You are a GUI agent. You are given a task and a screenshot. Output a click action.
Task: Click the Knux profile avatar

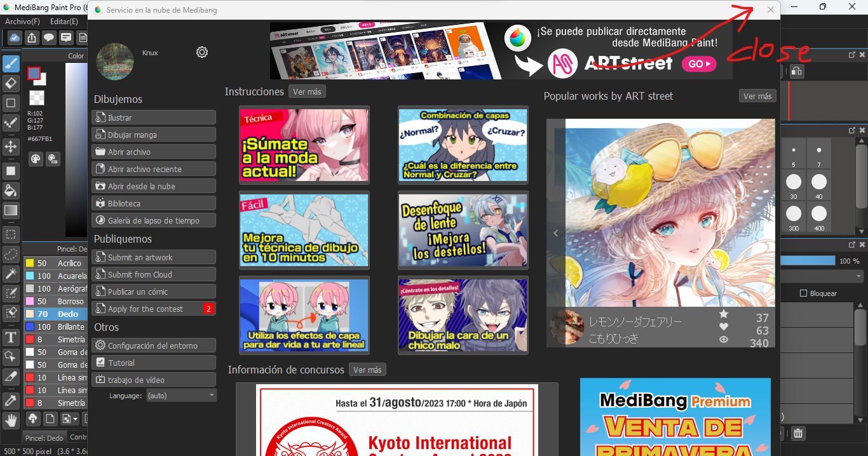click(114, 62)
